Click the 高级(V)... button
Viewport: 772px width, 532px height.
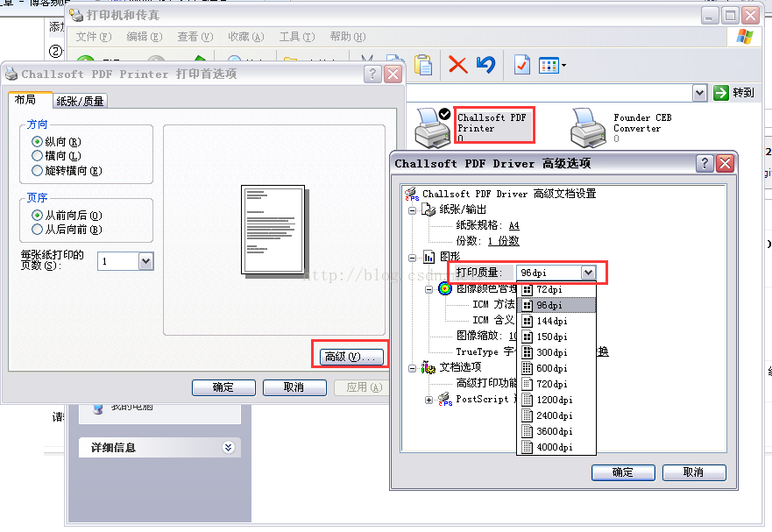point(351,357)
